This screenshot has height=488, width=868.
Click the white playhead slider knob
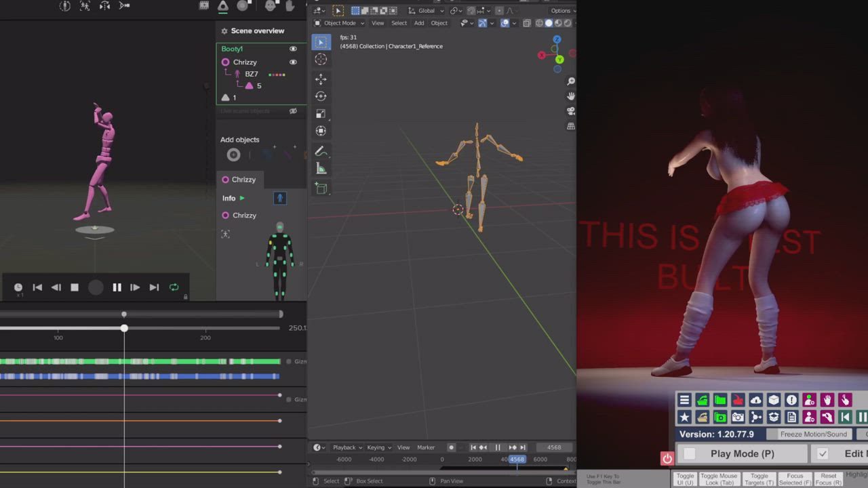[124, 328]
